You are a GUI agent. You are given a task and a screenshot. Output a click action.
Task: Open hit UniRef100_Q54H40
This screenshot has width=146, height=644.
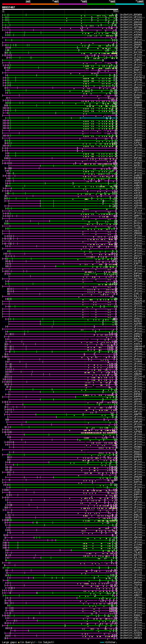[x=131, y=103]
